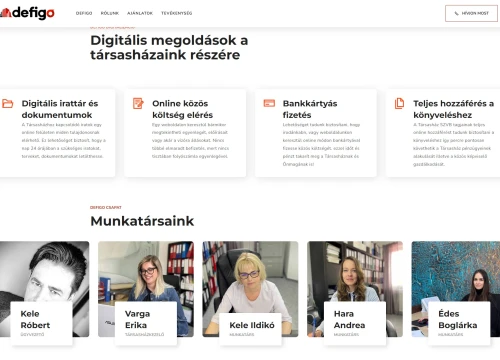Screen dimensions: 500x360
Task: Click the Kele Ildikó name card
Action: pos(250,329)
